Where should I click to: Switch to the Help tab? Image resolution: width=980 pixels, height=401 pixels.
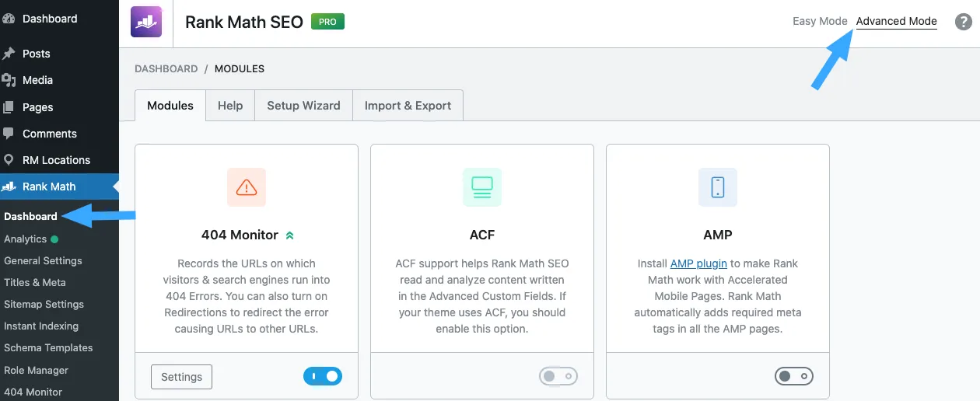tap(230, 106)
